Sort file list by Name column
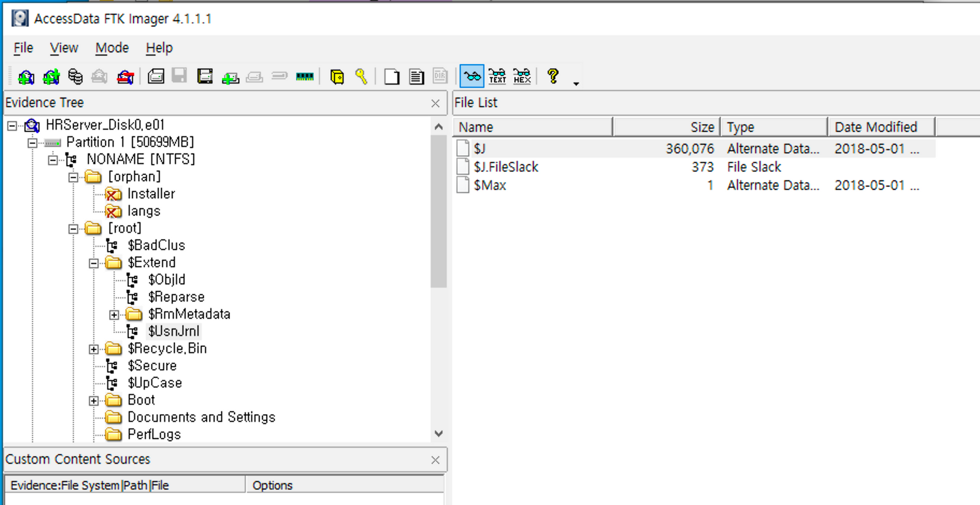 click(533, 127)
